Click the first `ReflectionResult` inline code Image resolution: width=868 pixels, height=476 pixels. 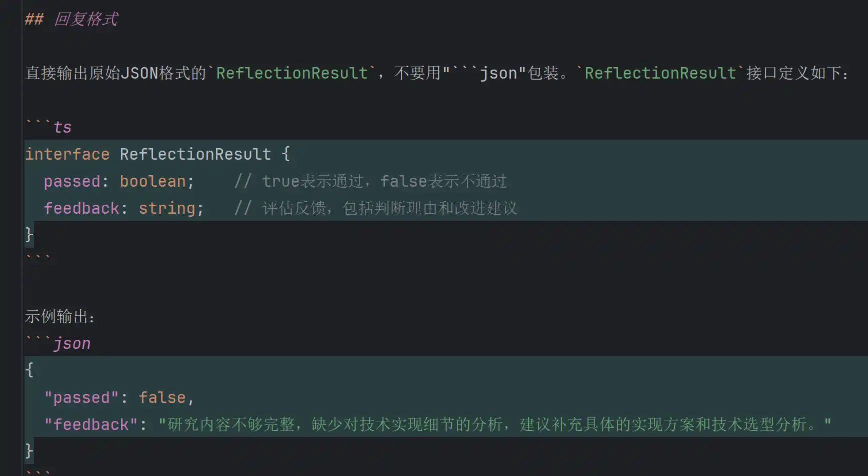[x=292, y=74]
